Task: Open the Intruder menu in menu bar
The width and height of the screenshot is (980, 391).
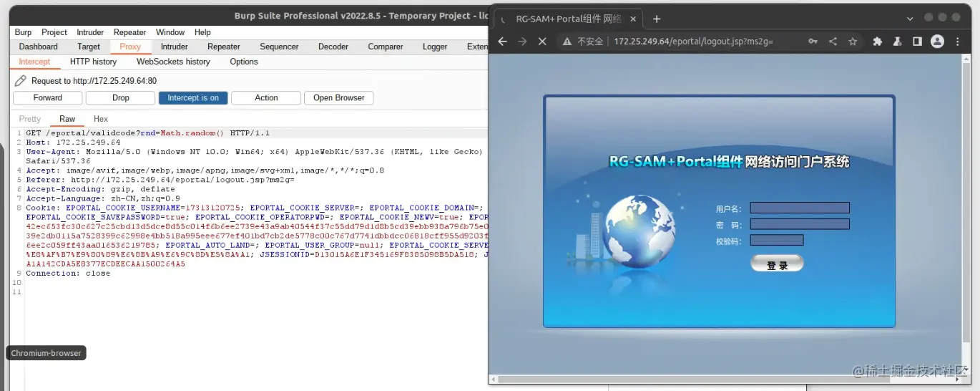Action: pyautogui.click(x=90, y=32)
